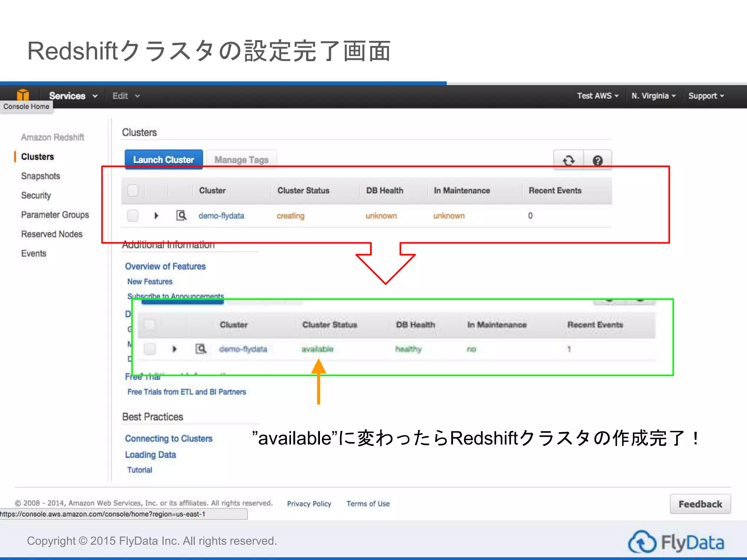Click the Amazon Redshift sidebar heading
Viewport: 747px width, 560px height.
[x=53, y=137]
